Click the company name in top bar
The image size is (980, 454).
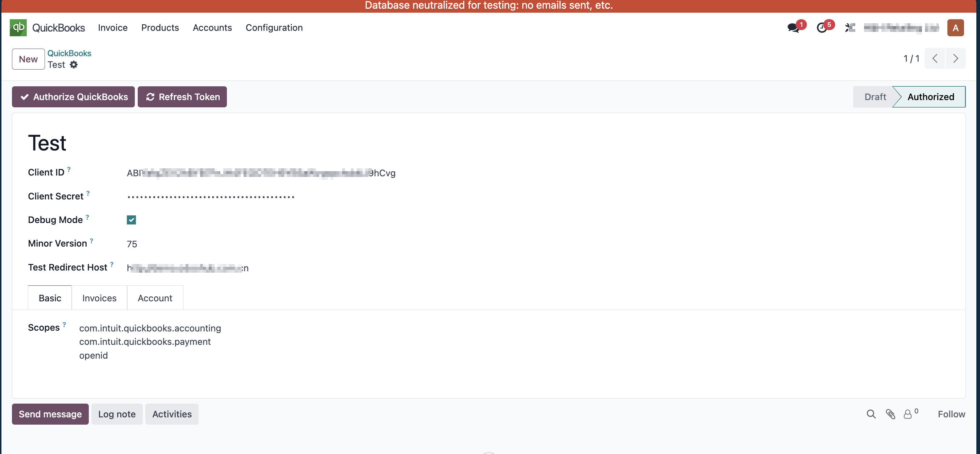click(901, 28)
